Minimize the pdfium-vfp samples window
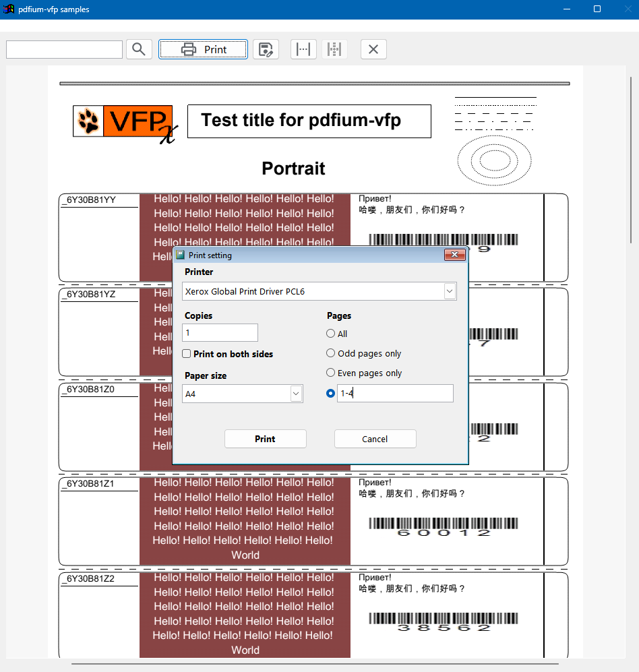The width and height of the screenshot is (639, 672). coord(567,9)
